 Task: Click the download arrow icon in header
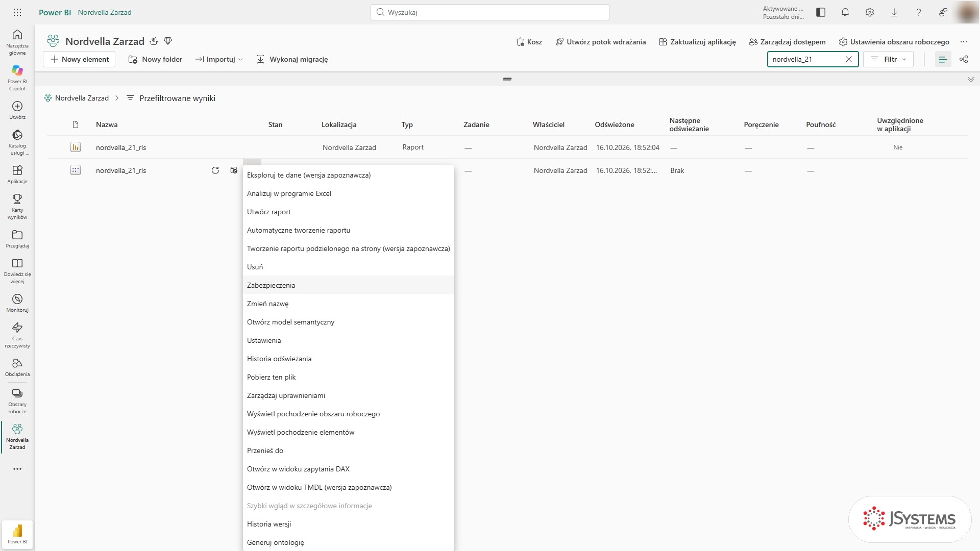[x=894, y=12]
